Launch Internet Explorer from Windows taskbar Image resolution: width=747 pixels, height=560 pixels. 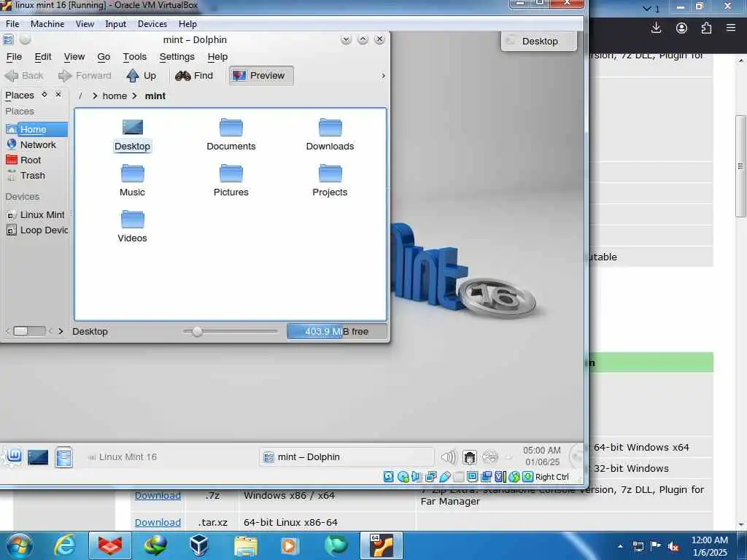[x=64, y=545]
